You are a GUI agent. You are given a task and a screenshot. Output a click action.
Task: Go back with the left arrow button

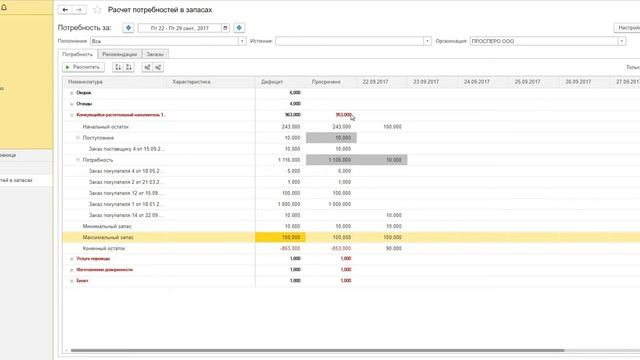click(65, 10)
